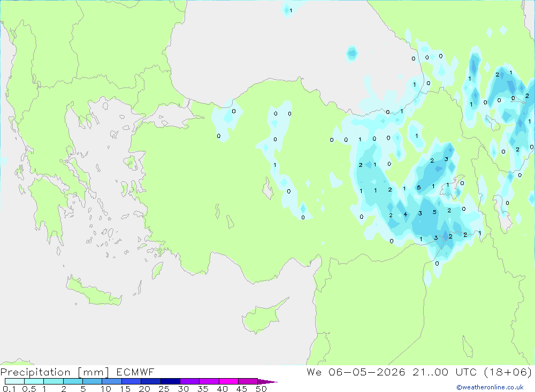Click the over-50 arrow tip of legend
Image resolution: width=535 pixels, height=392 pixels.
pos(267,381)
